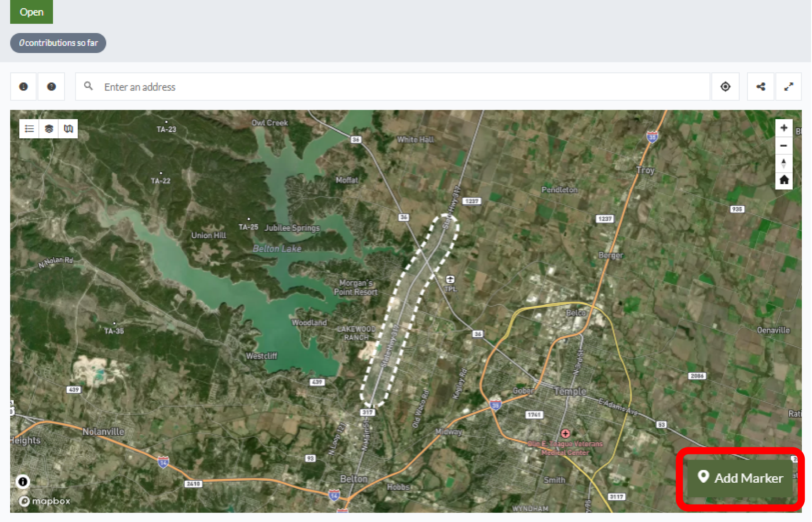
Task: Open the map attribution info icon
Action: tap(23, 482)
